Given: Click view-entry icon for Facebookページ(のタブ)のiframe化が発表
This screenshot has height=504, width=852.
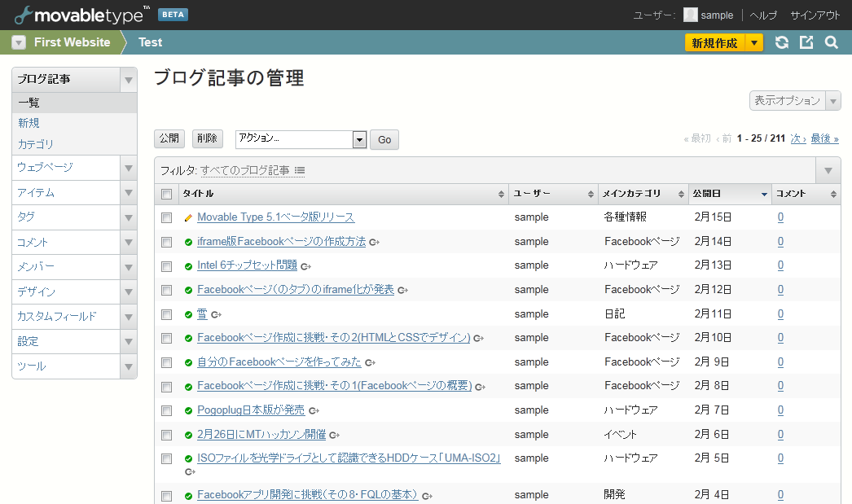Looking at the screenshot, I should 402,290.
